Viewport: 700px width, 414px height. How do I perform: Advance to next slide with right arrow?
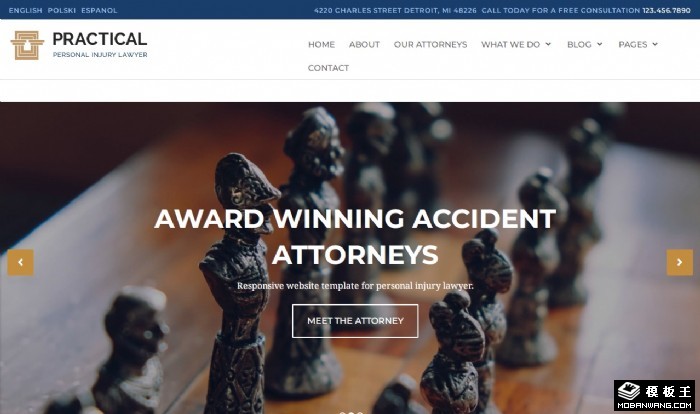[679, 262]
